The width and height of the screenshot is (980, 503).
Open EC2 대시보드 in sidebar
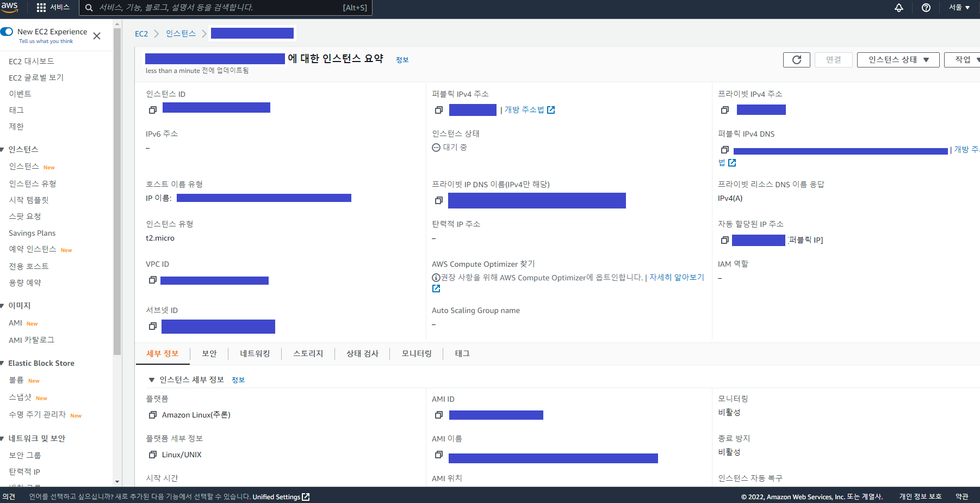[x=32, y=62]
